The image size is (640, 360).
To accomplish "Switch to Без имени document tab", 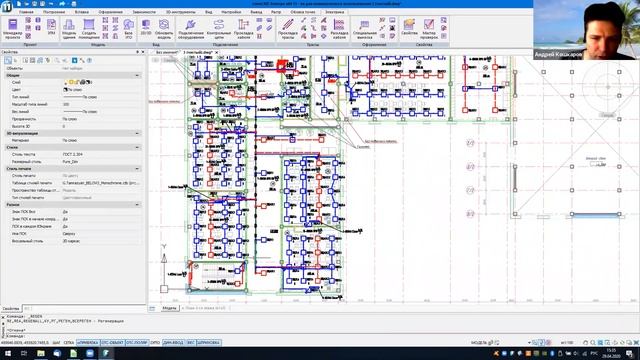I will [x=167, y=53].
